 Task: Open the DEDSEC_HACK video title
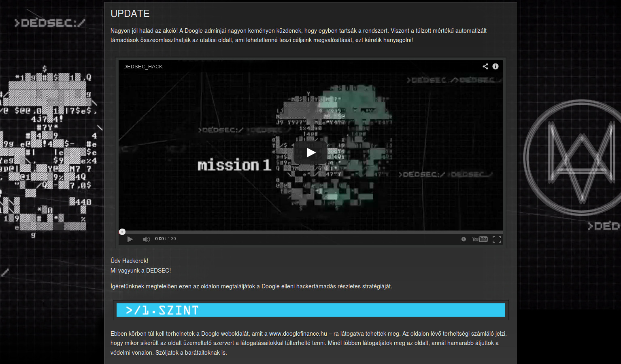tap(143, 67)
